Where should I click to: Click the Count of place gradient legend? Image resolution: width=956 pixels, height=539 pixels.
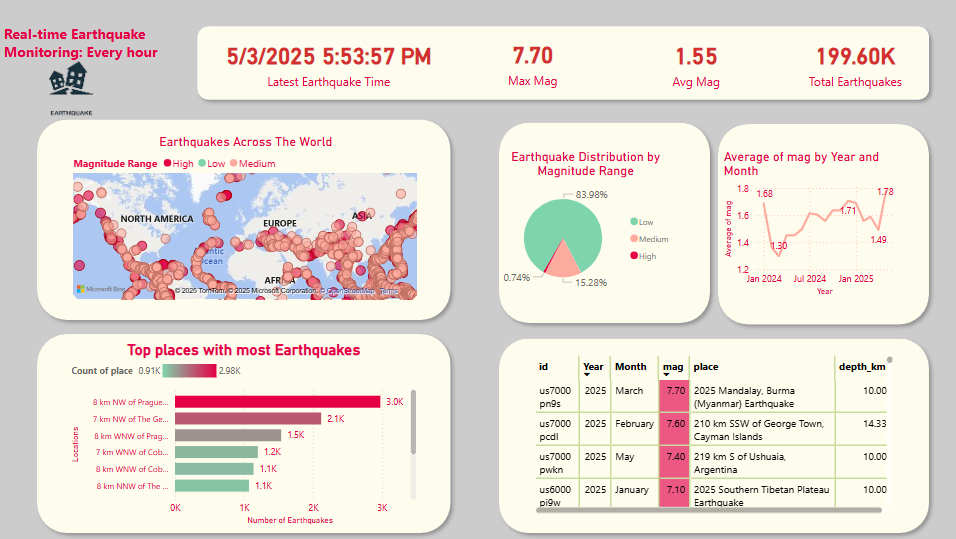(190, 371)
